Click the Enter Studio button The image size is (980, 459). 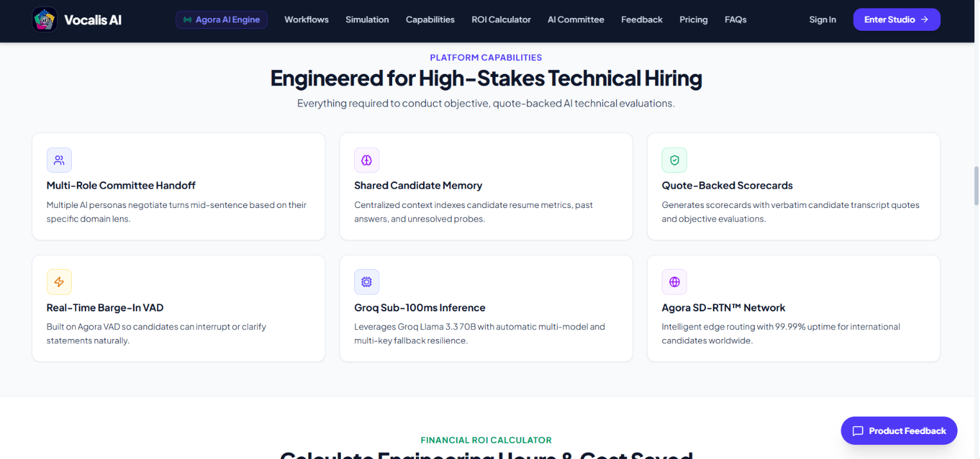pyautogui.click(x=897, y=20)
